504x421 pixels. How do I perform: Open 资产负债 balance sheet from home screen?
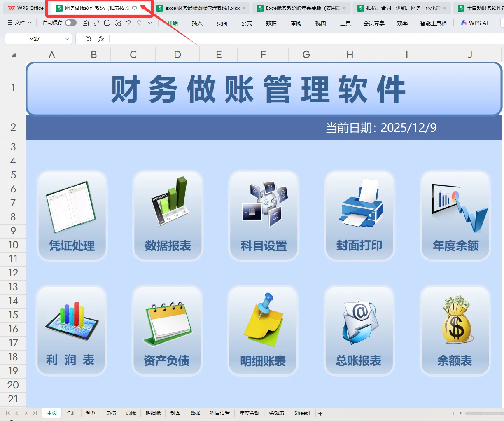click(167, 330)
